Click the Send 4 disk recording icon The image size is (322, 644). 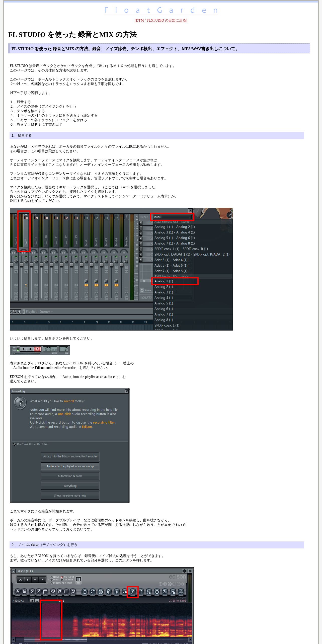coord(116,298)
